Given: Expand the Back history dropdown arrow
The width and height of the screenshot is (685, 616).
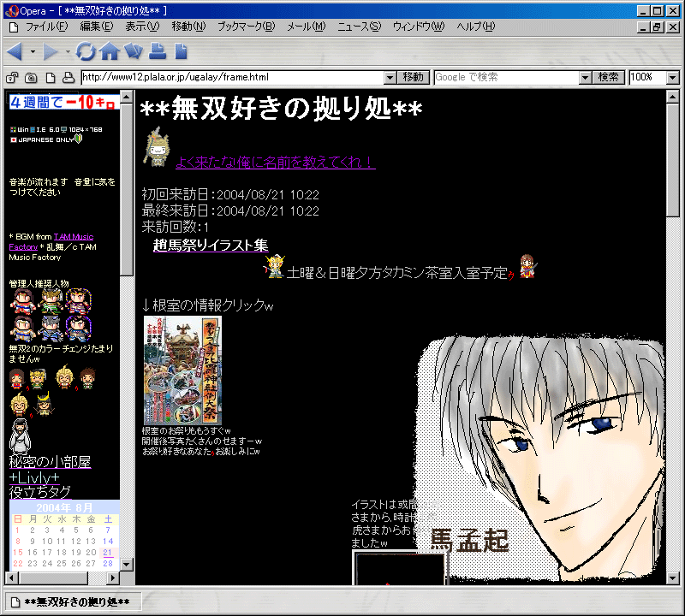Looking at the screenshot, I should click(x=33, y=51).
